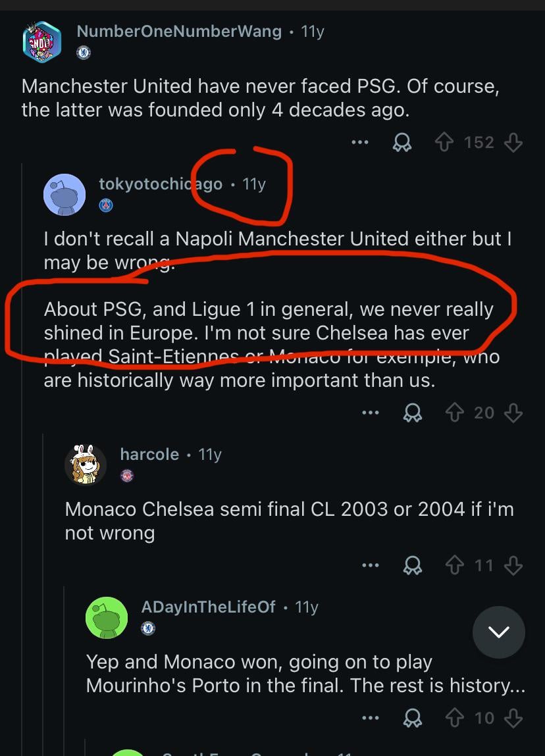Open three-dot menu on tokyotochicago's comment

coord(370,413)
